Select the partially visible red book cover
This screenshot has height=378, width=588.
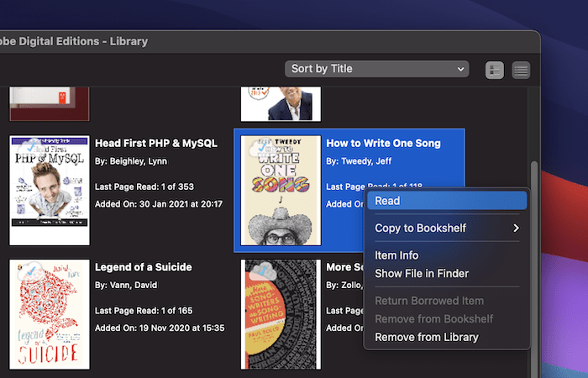50,104
